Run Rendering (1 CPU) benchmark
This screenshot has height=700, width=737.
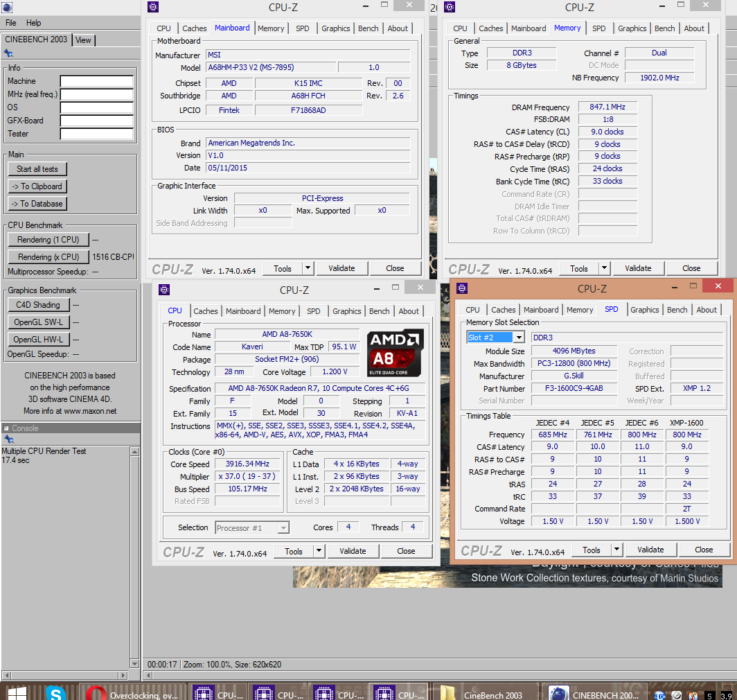coord(48,239)
